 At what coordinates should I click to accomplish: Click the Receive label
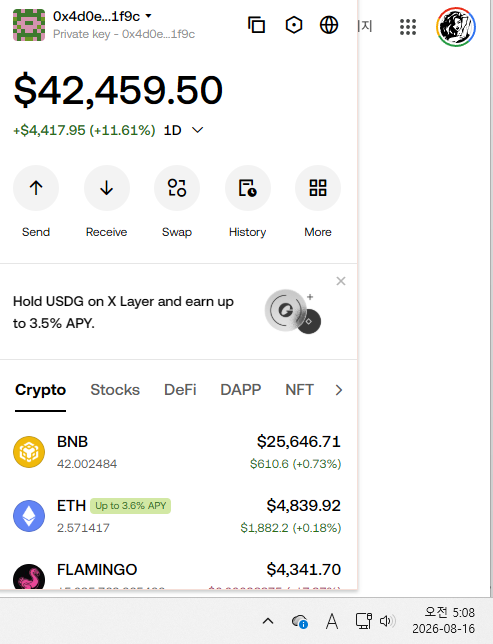pyautogui.click(x=106, y=232)
